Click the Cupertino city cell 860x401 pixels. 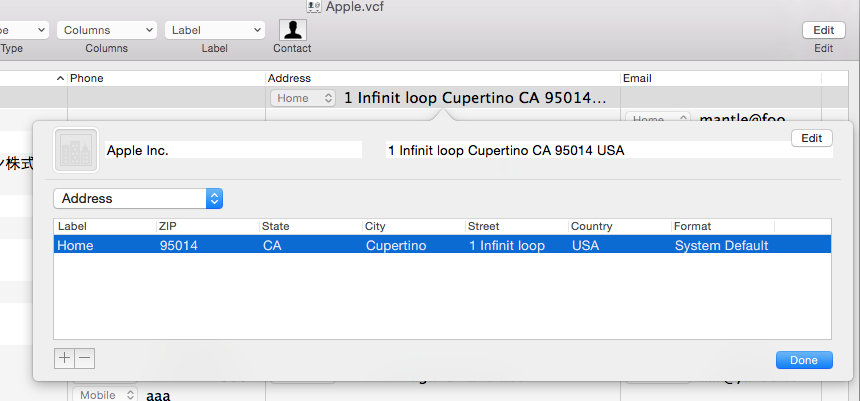coord(396,245)
